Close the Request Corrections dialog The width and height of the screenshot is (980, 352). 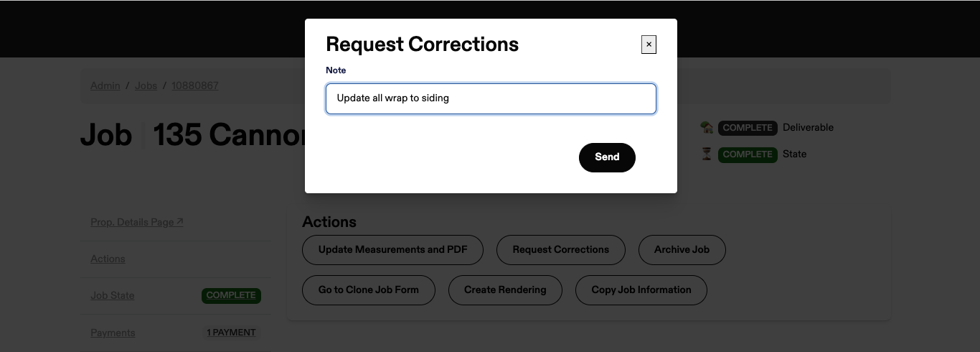[x=649, y=45]
